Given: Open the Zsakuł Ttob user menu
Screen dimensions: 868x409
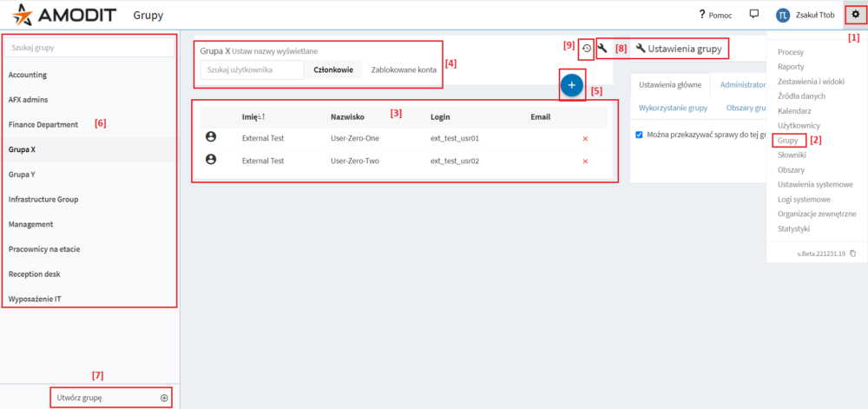Looking at the screenshot, I should [792, 16].
